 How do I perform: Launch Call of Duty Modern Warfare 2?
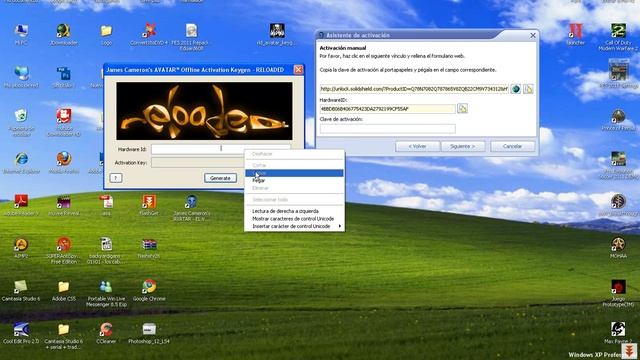[618, 37]
